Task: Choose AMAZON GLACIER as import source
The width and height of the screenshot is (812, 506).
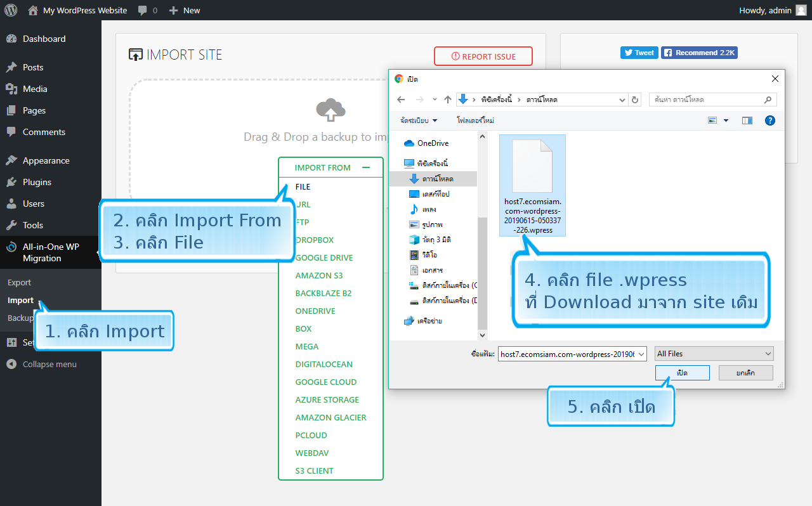Action: (331, 418)
